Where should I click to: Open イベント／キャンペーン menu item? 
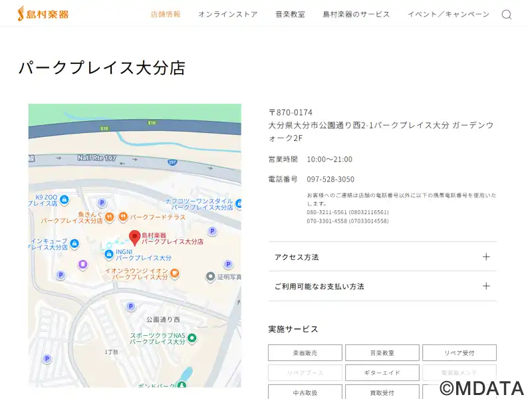point(448,14)
